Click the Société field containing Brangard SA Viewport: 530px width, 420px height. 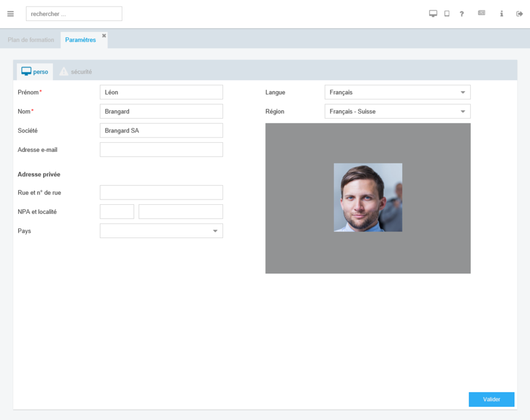point(161,130)
